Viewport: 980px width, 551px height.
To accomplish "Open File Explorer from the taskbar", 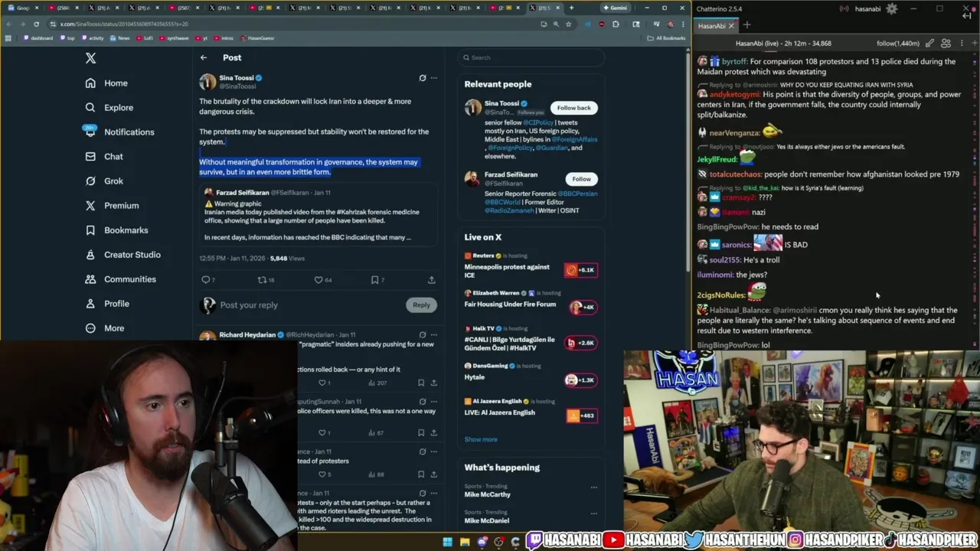I will (465, 542).
